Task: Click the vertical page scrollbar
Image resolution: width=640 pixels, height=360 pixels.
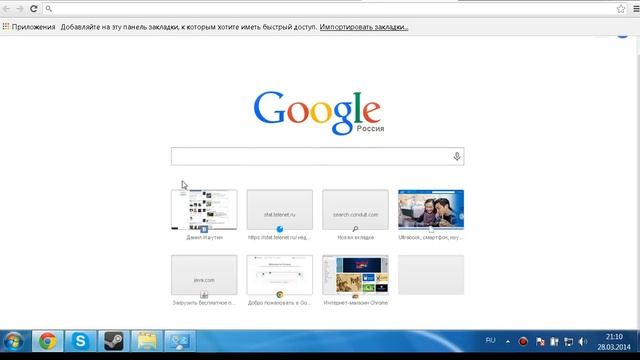Action: [x=637, y=182]
